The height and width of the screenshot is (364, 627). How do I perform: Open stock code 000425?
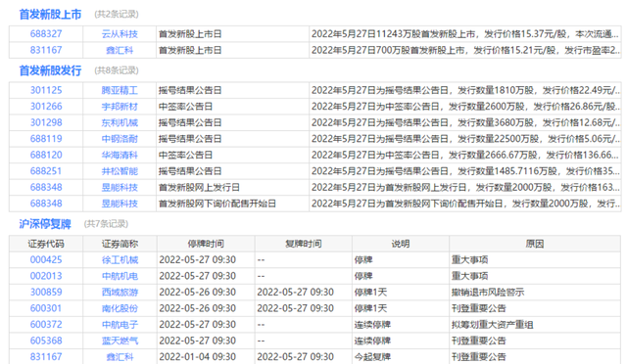pos(46,260)
